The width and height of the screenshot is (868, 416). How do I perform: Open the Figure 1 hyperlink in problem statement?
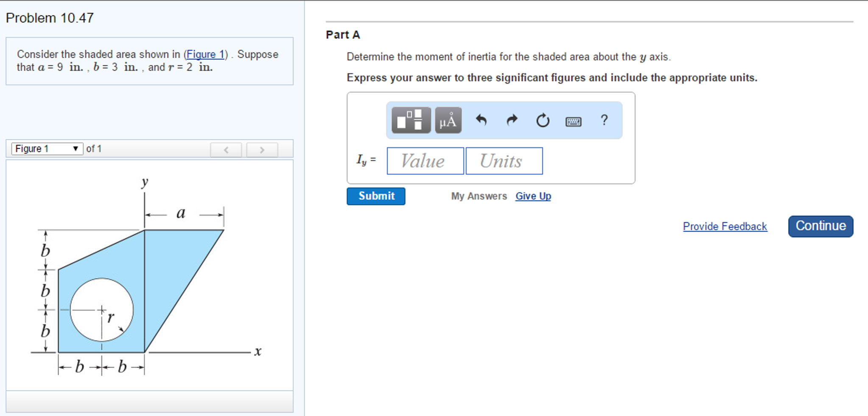(205, 54)
